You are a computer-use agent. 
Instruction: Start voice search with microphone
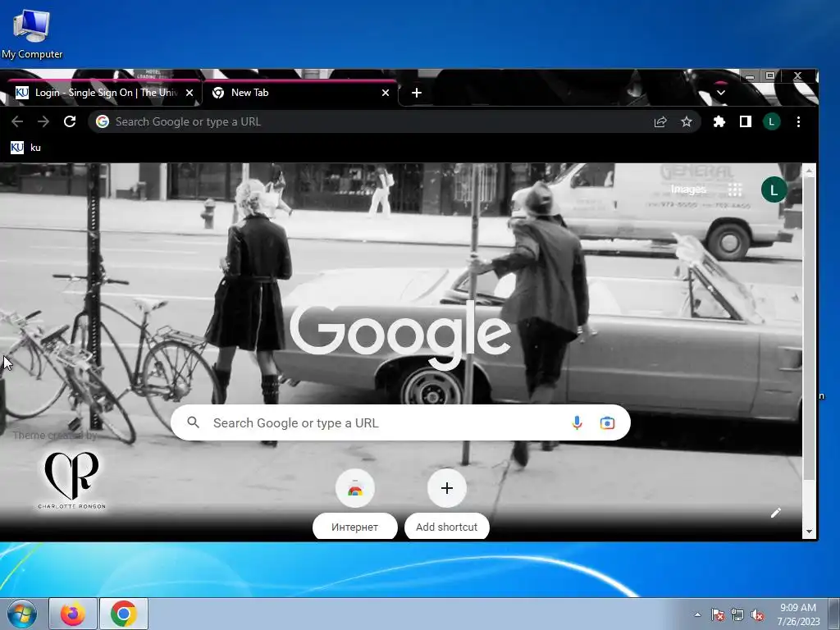577,422
